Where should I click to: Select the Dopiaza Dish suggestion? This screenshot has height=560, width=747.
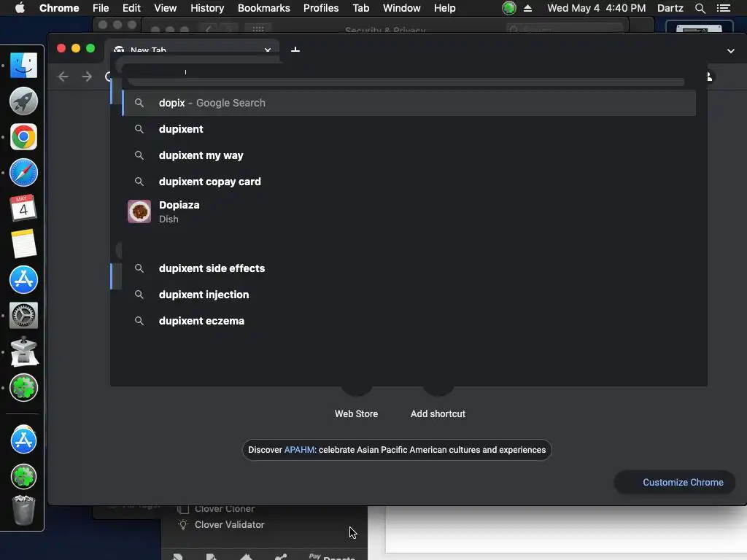(x=409, y=211)
